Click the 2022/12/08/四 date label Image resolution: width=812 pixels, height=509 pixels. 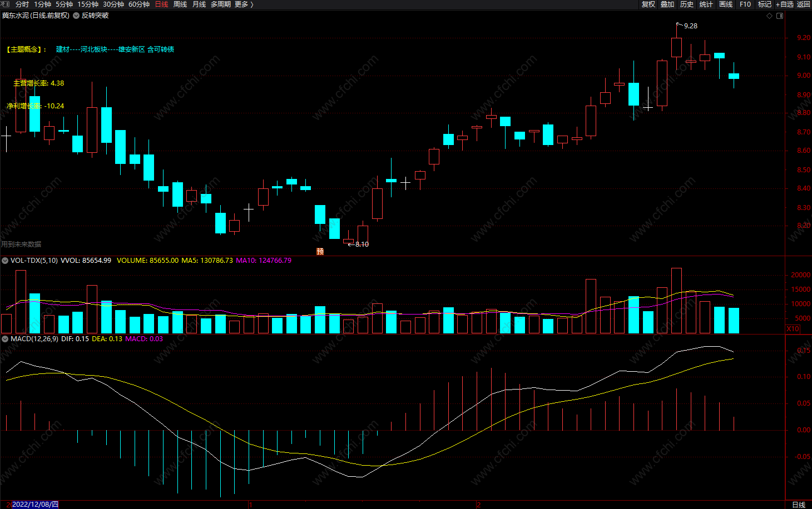35,505
